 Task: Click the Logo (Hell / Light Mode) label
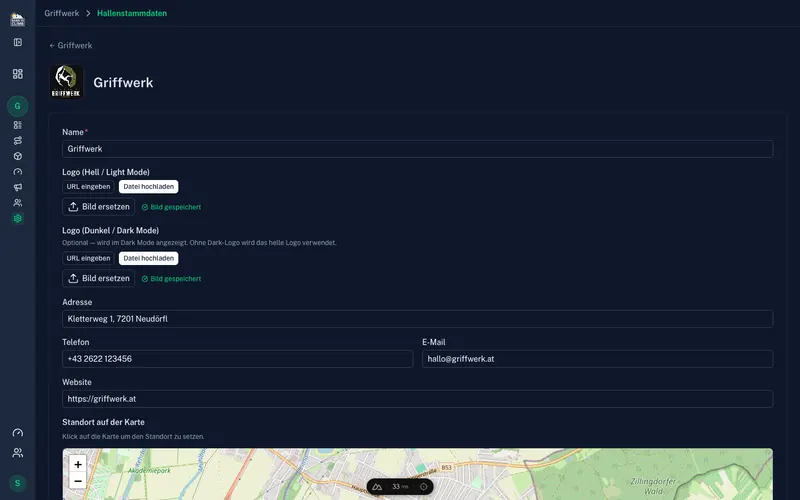106,172
